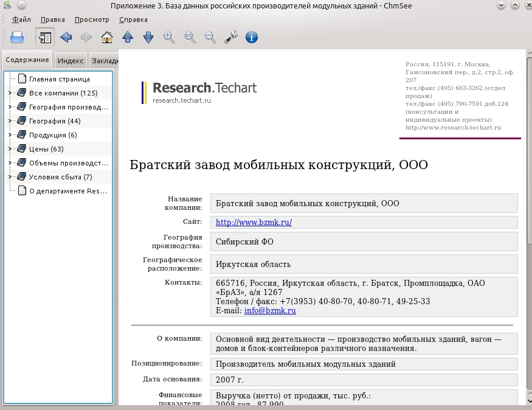The height and width of the screenshot is (410, 532).
Task: Click scrollbar down arrow at bottom
Action: tap(530, 401)
